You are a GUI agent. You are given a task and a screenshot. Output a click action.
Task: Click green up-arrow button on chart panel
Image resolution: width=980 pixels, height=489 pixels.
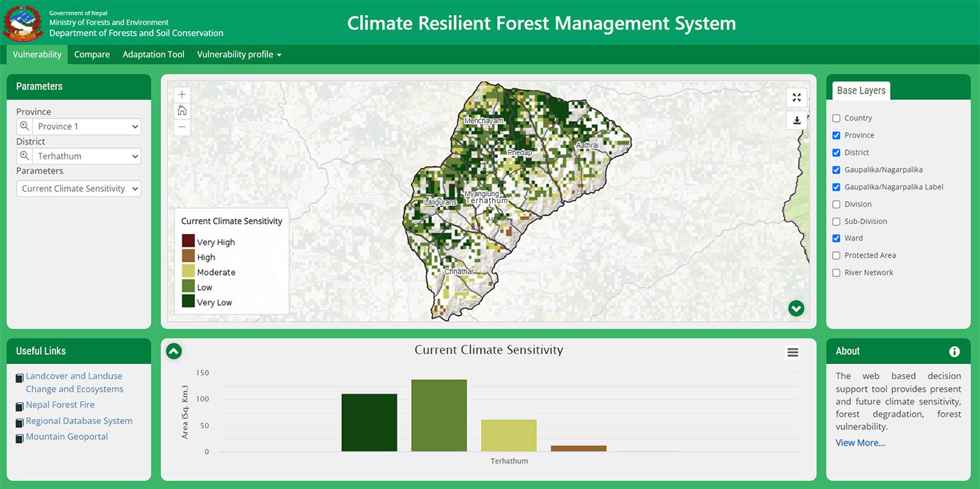[x=174, y=351]
